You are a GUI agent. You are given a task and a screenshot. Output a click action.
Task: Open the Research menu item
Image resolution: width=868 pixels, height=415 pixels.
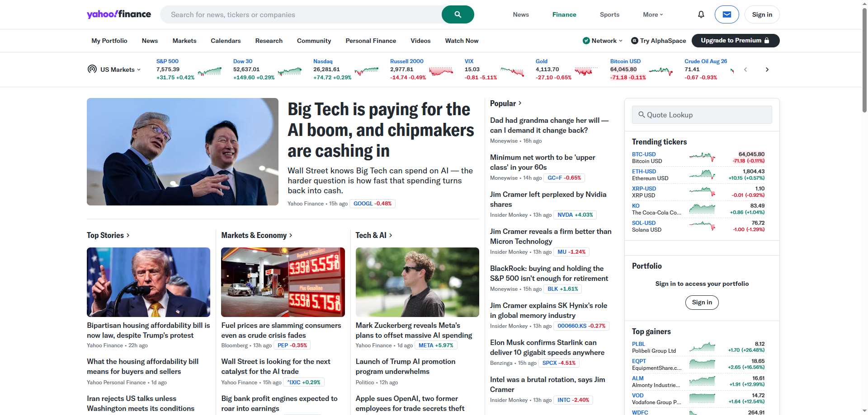(269, 41)
